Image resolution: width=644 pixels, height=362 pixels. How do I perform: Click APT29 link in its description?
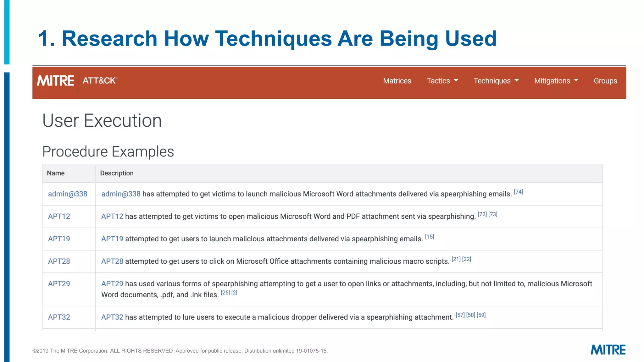tap(112, 283)
